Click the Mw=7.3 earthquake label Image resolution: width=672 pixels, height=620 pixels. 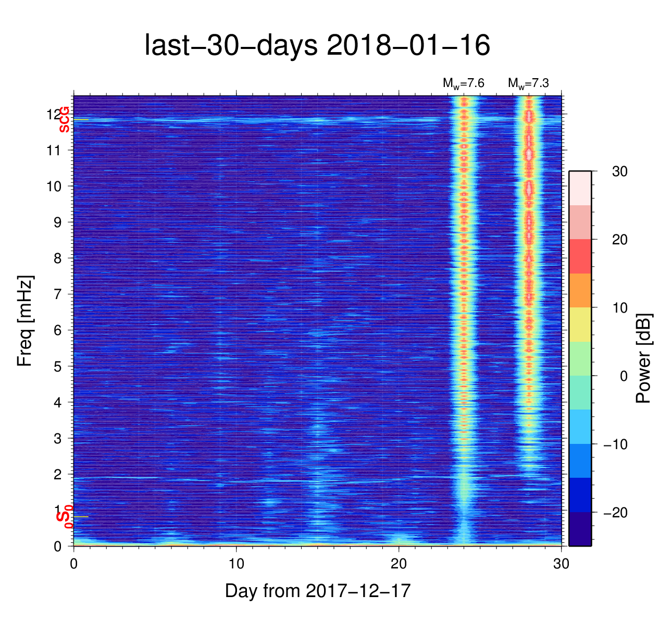528,83
